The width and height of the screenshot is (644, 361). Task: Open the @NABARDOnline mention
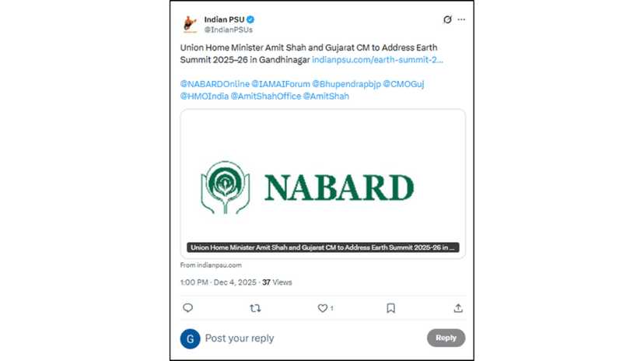(x=215, y=83)
